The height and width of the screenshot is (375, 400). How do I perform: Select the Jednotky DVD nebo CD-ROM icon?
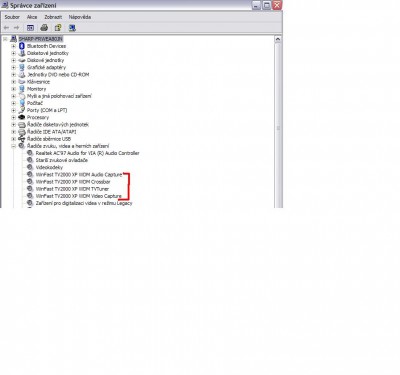click(x=22, y=75)
